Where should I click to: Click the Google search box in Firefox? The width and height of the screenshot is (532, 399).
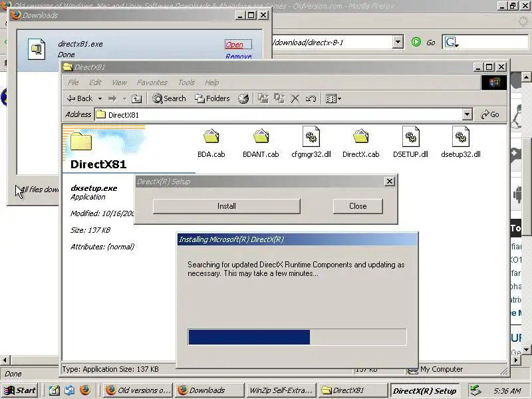tap(493, 43)
